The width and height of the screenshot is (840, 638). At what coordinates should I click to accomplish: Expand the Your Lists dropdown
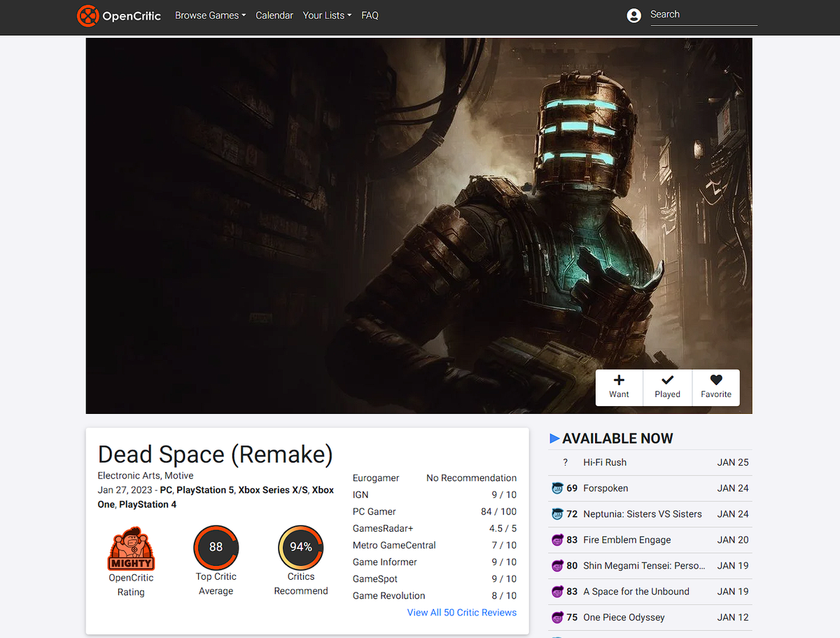click(327, 15)
